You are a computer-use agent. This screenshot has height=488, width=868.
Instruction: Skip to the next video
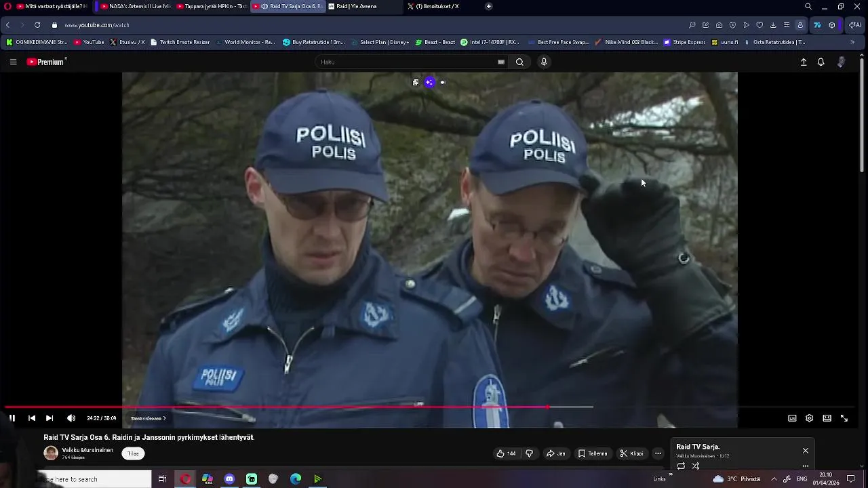pyautogui.click(x=49, y=418)
